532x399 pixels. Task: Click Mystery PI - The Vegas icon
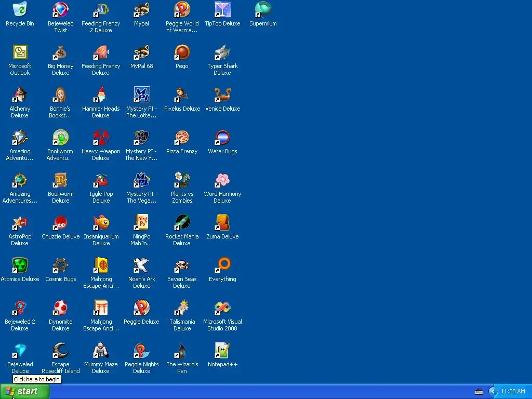tap(141, 180)
